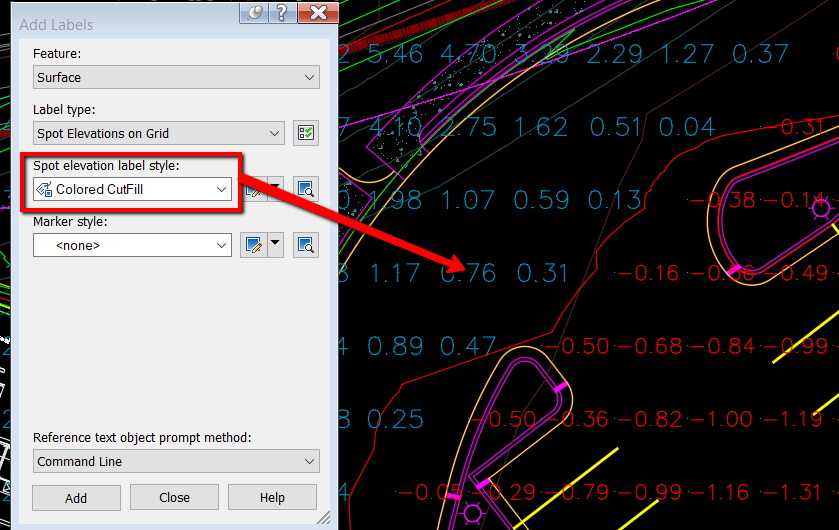Select the 1.27 blue label in drawing
839x530 pixels.
687,55
